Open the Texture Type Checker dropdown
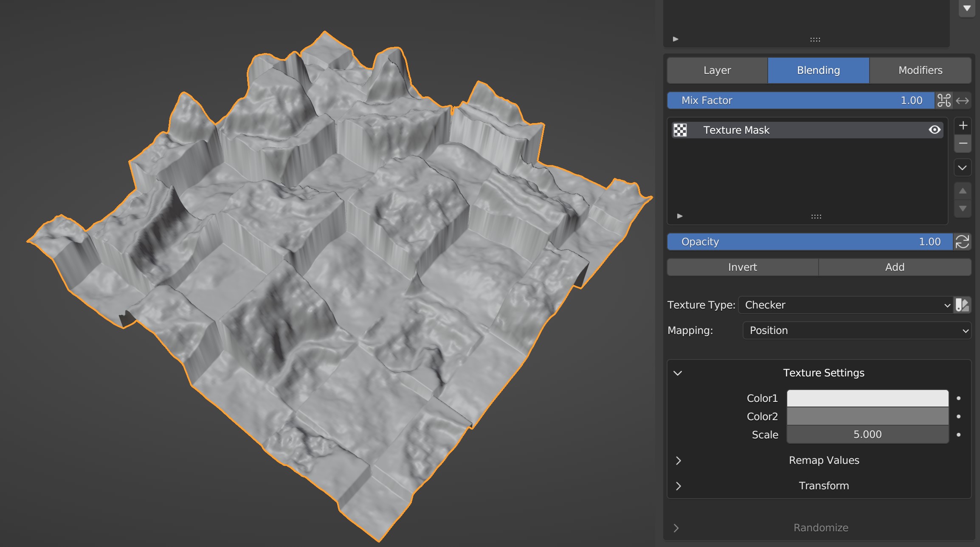The width and height of the screenshot is (980, 547). [846, 305]
